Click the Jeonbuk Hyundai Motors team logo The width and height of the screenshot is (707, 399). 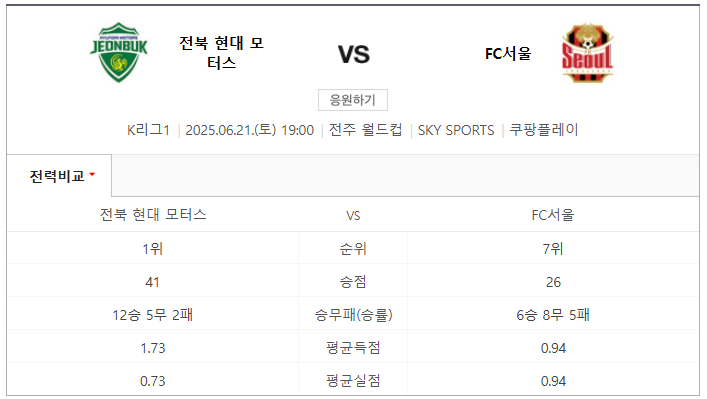point(119,52)
